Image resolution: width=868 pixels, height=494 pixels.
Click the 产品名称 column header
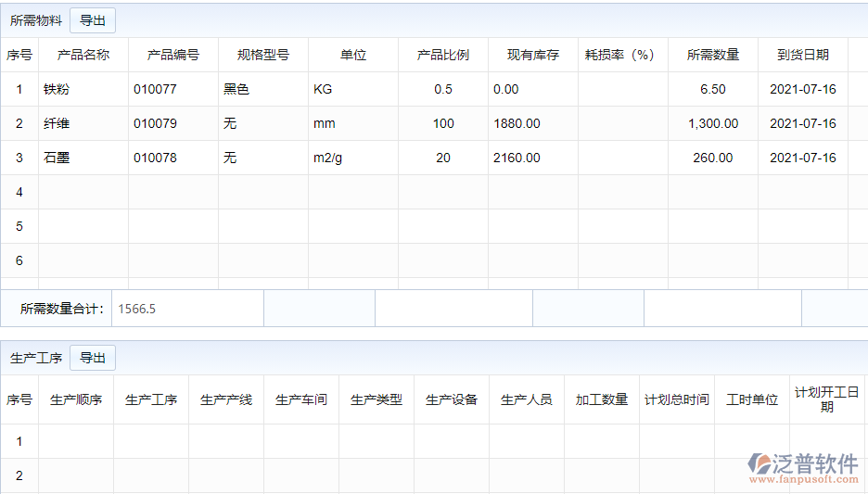click(x=83, y=55)
